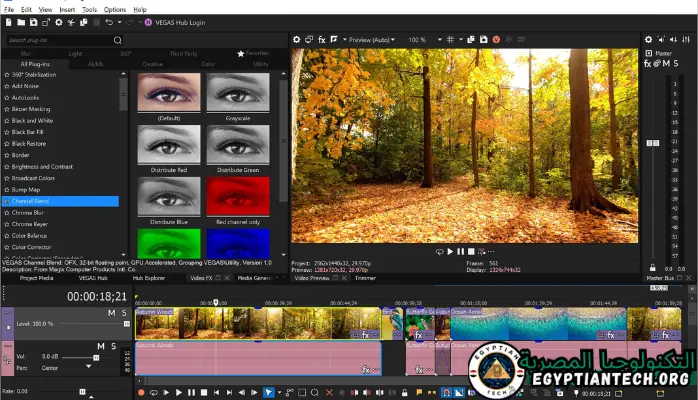This screenshot has width=698, height=400.
Task: Open Preview Properties gear above video
Action: coord(297,40)
